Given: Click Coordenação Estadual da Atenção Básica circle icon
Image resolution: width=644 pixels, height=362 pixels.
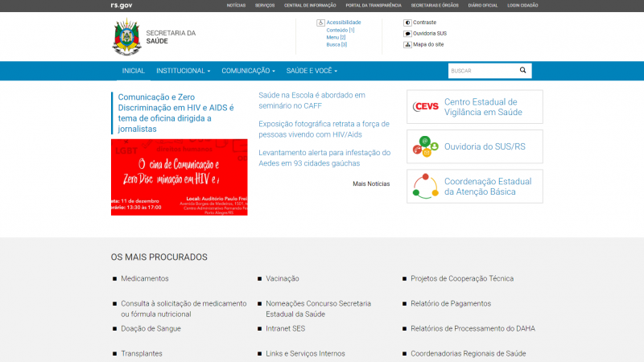Looking at the screenshot, I should coord(424,186).
